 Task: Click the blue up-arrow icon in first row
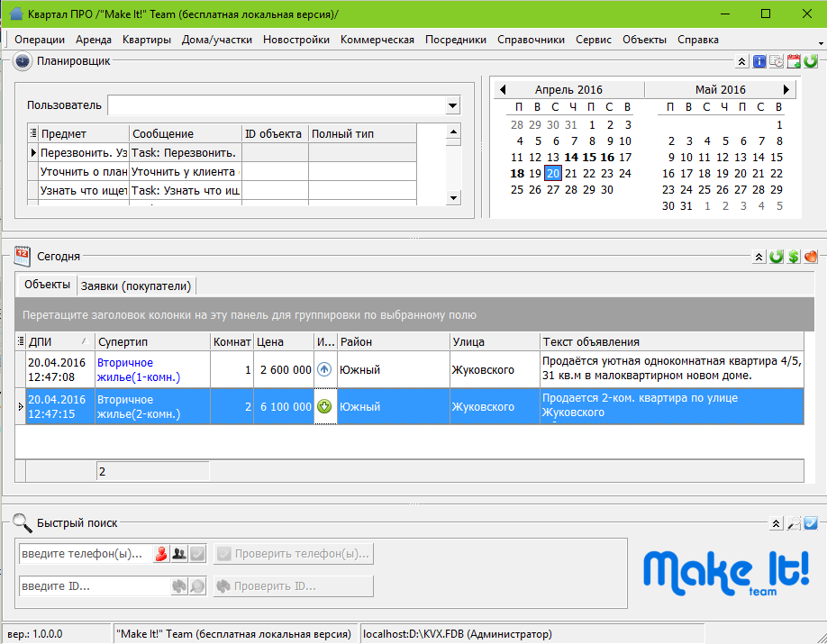click(324, 369)
